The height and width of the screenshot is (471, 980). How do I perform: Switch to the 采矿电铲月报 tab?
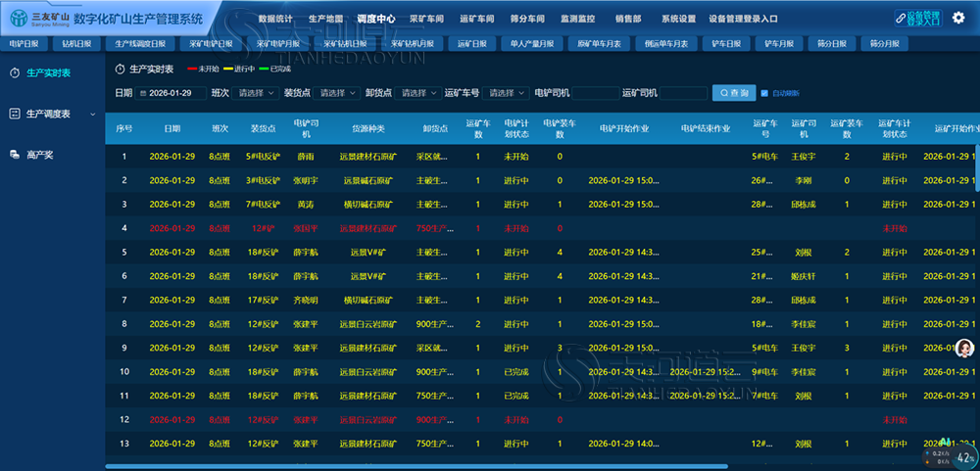click(278, 44)
